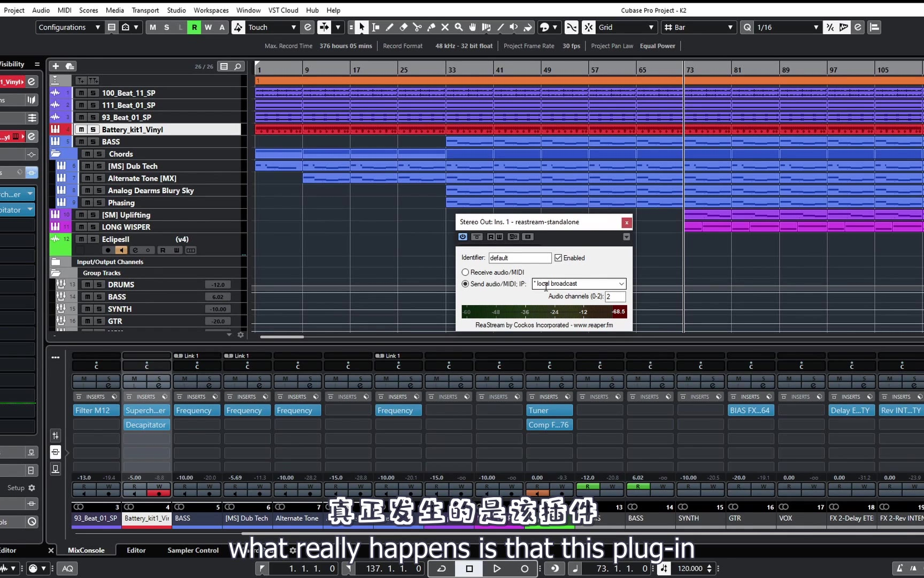Click the Identifier text field

[519, 258]
